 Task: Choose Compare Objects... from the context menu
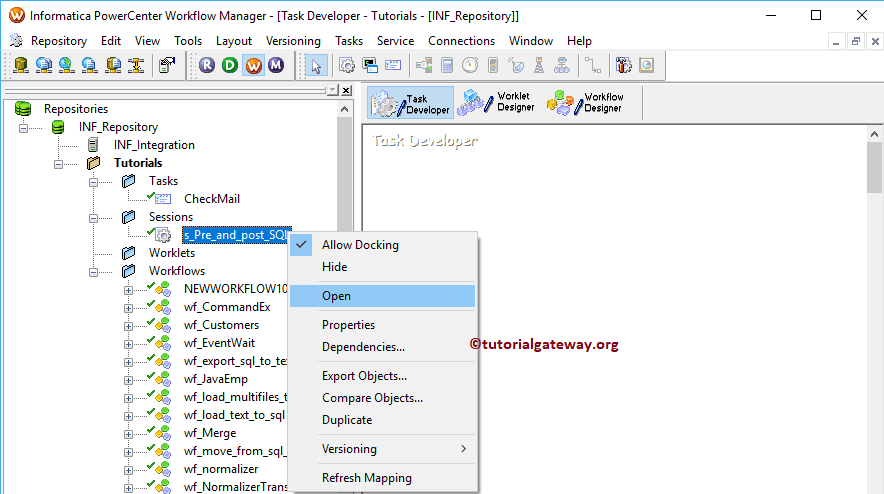(x=383, y=398)
